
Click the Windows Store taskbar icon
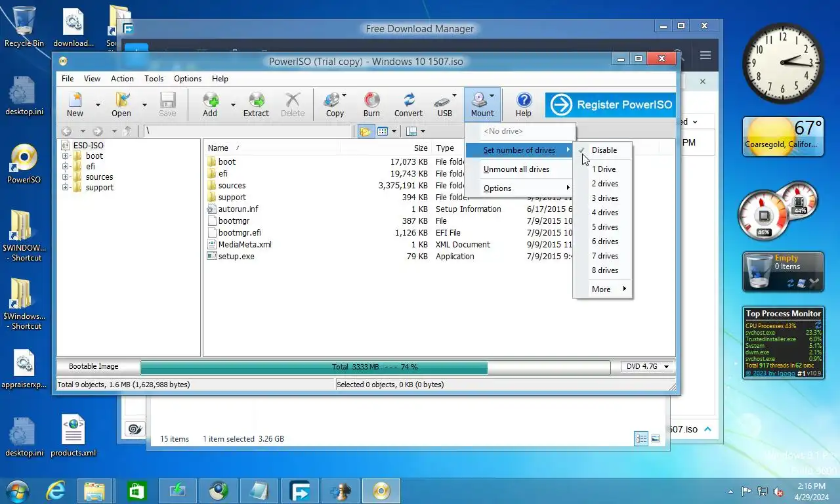tap(136, 491)
